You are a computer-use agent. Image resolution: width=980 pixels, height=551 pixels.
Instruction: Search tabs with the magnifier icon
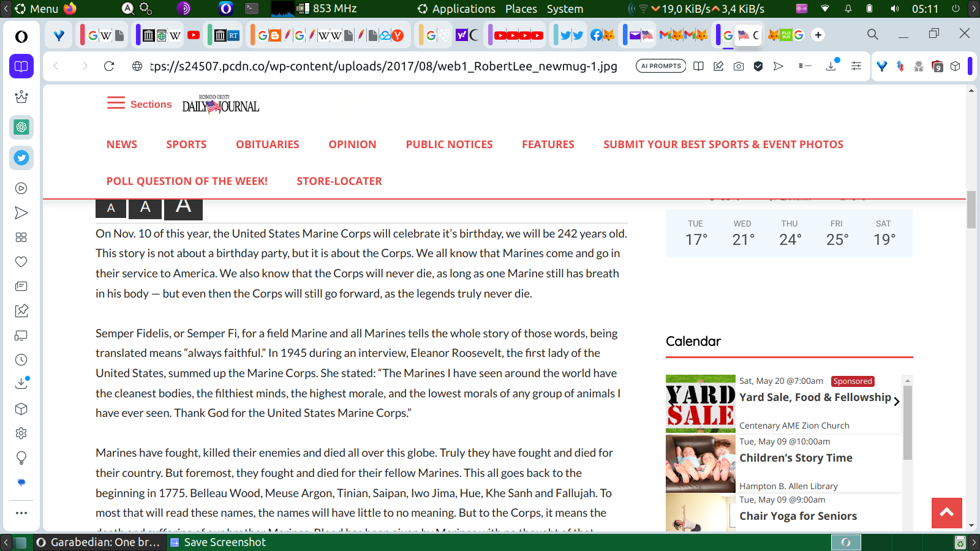[x=873, y=34]
